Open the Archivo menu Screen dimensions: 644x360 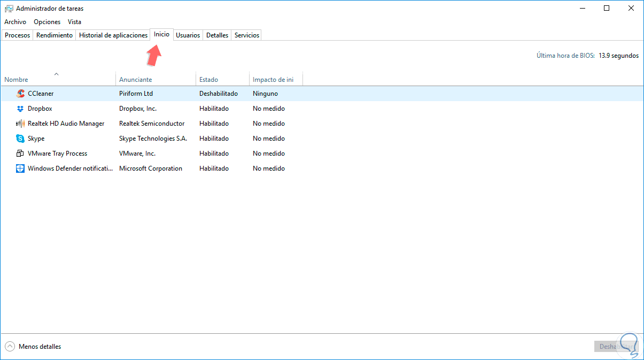click(15, 22)
